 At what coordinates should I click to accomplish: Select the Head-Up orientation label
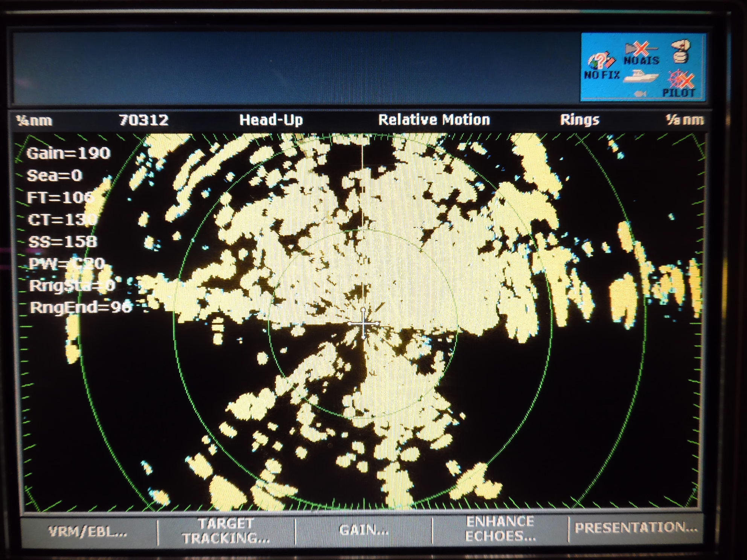(x=271, y=120)
